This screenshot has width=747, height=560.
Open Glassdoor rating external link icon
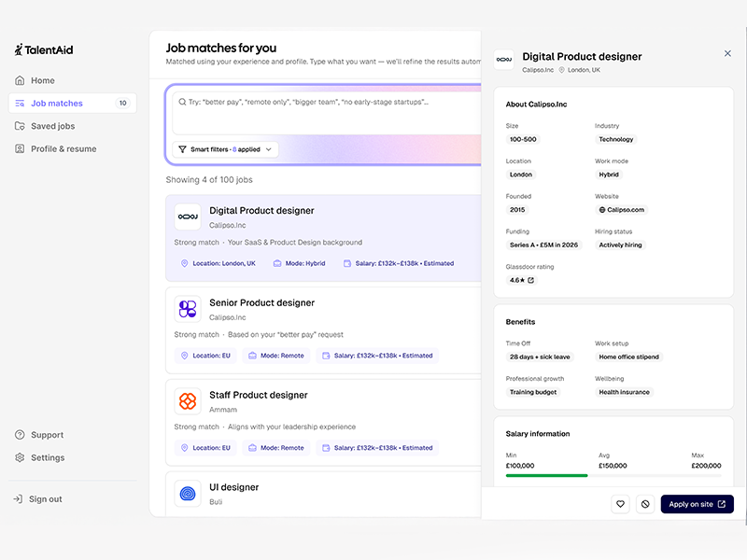pyautogui.click(x=531, y=280)
